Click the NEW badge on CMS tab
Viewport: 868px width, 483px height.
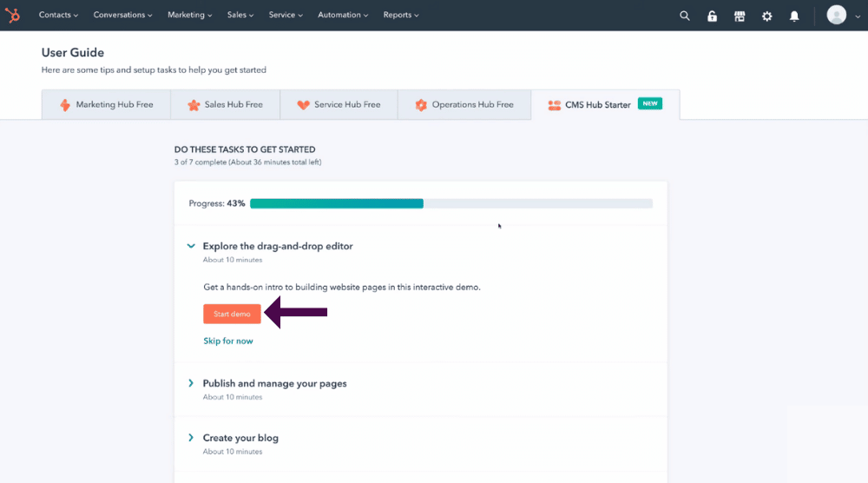(650, 103)
